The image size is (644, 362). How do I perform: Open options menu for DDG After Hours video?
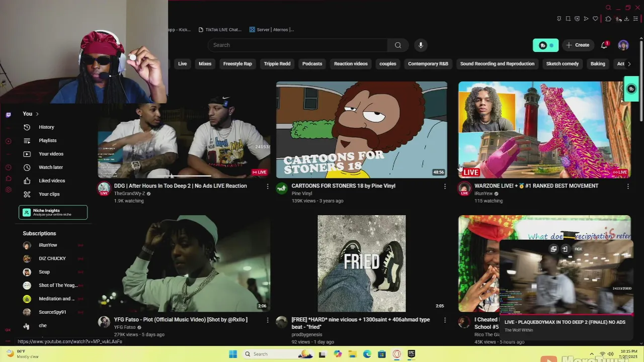[x=268, y=186]
